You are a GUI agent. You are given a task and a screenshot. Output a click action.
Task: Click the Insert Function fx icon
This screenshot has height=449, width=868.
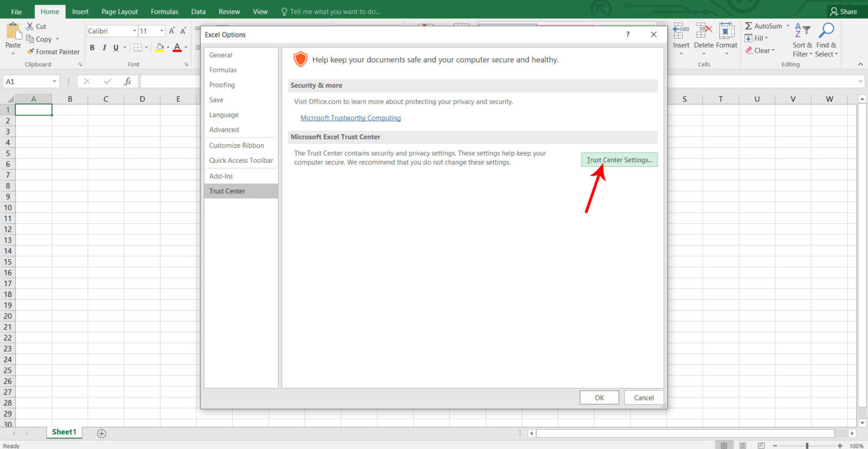(x=128, y=81)
